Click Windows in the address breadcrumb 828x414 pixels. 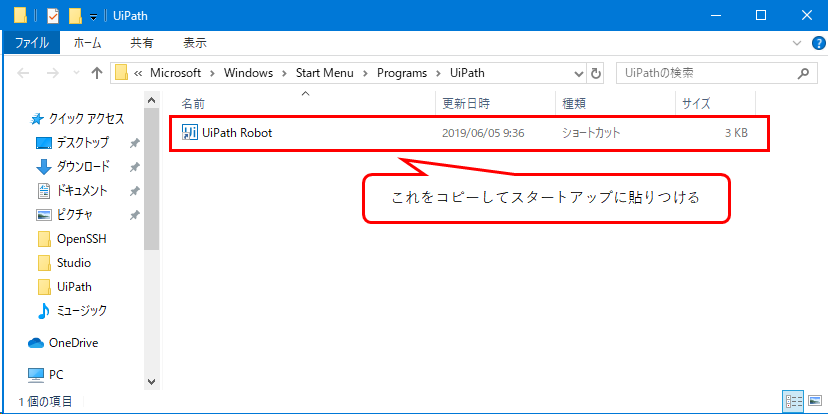click(248, 73)
